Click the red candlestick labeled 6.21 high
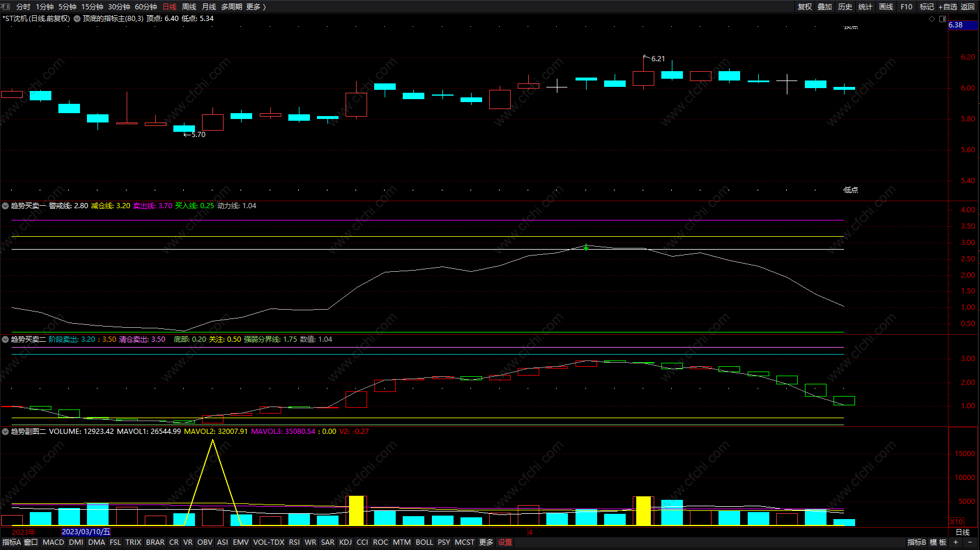Screen dimensions: 980x550 pos(643,78)
